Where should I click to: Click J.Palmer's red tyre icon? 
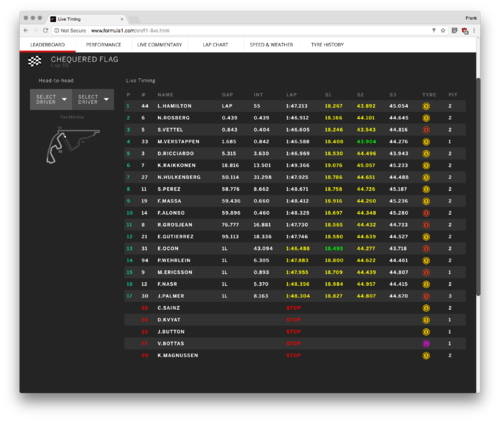tap(426, 296)
